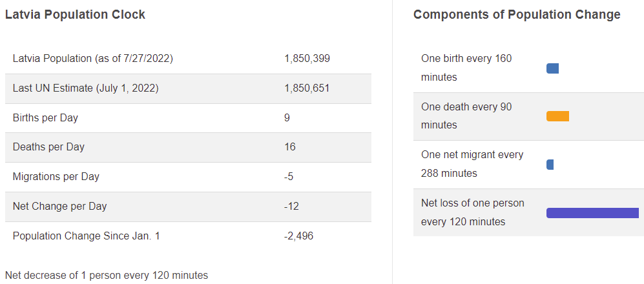Click the Latvia Population value 1,850,399
Image resolution: width=644 pixels, height=284 pixels.
tap(307, 59)
